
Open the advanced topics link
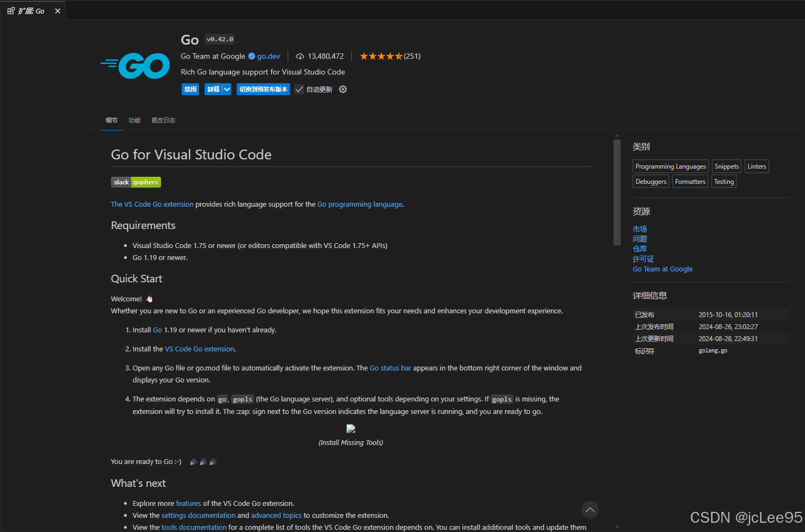coord(276,516)
